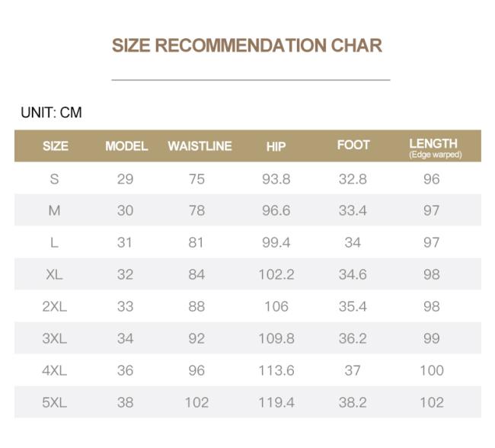The image size is (495, 448).
Task: Select waistline value 81 for size L
Action: pyautogui.click(x=196, y=243)
